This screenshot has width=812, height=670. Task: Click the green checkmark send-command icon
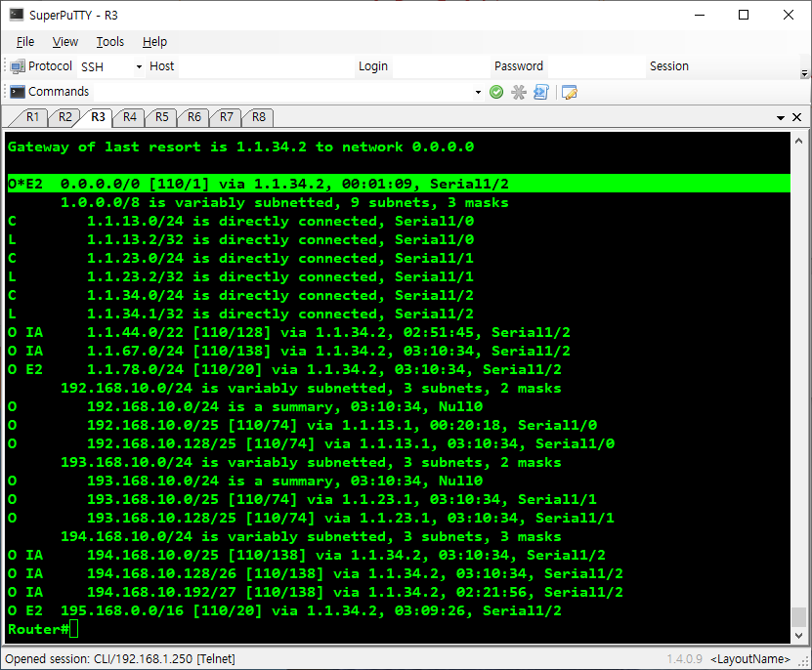(496, 92)
